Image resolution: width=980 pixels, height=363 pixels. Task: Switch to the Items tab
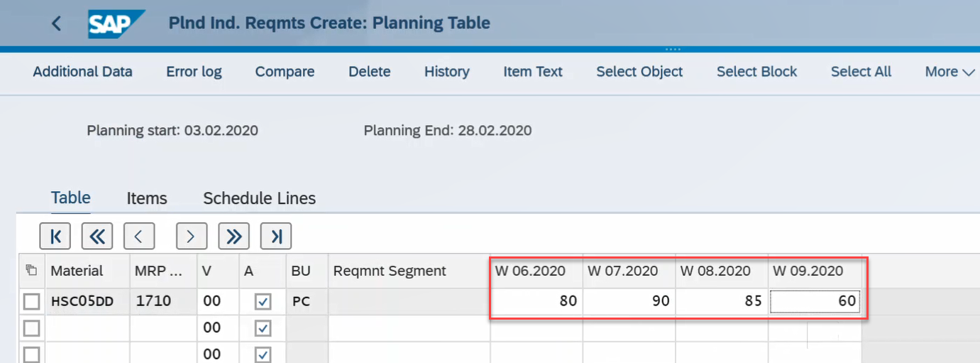point(147,199)
